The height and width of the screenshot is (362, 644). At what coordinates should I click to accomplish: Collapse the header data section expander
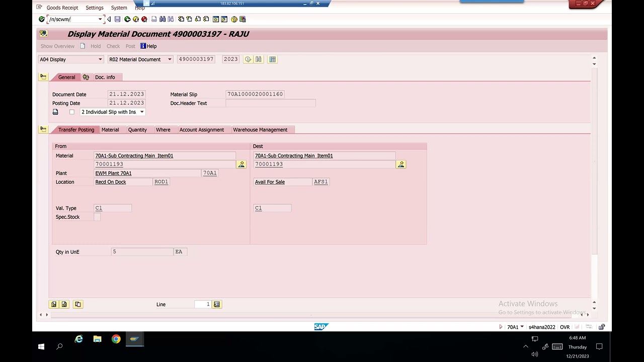43,77
